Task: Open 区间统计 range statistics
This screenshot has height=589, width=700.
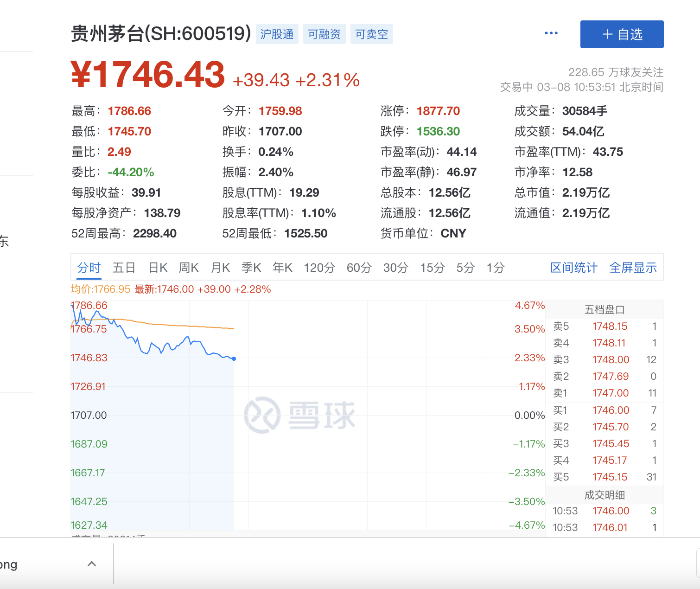Action: 574,268
